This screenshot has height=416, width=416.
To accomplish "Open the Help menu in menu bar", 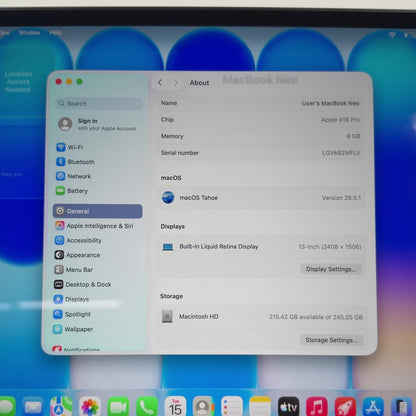I will (55, 33).
